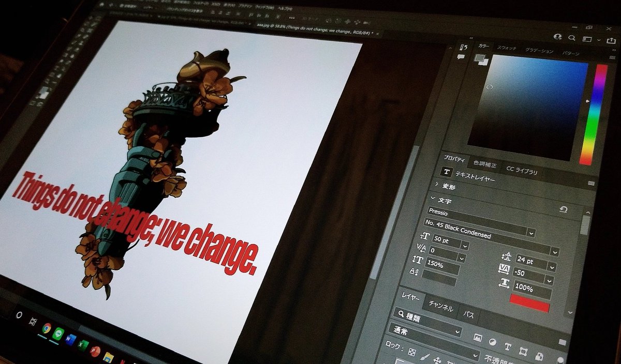Collapse the 文字 character section
This screenshot has height=364, width=621.
click(x=433, y=198)
